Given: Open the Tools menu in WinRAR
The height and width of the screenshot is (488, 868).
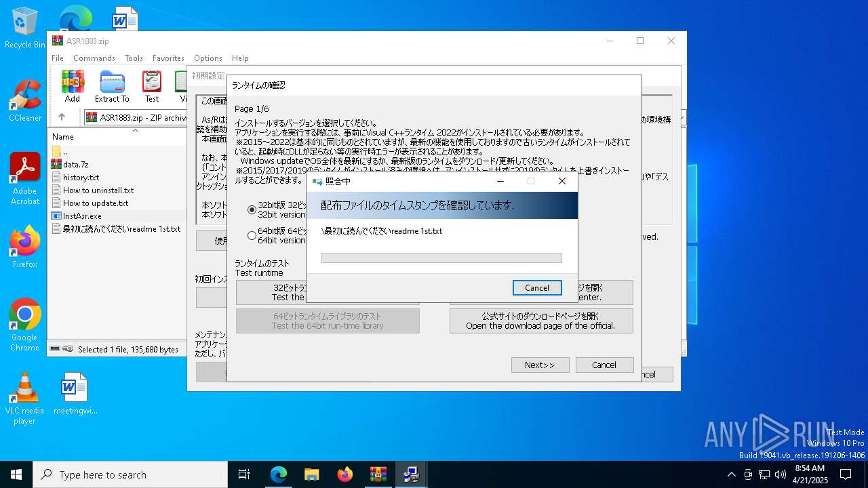Looking at the screenshot, I should [134, 58].
